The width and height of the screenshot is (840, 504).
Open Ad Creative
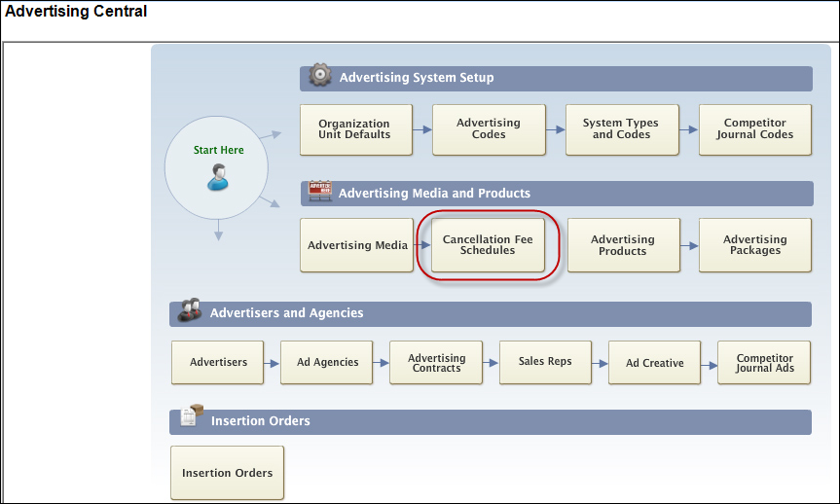click(x=655, y=363)
